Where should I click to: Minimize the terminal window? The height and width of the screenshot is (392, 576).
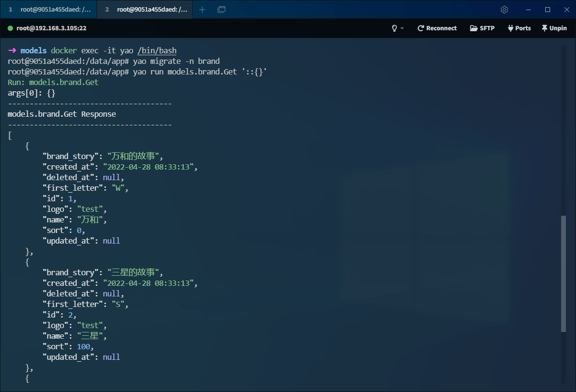(x=528, y=10)
